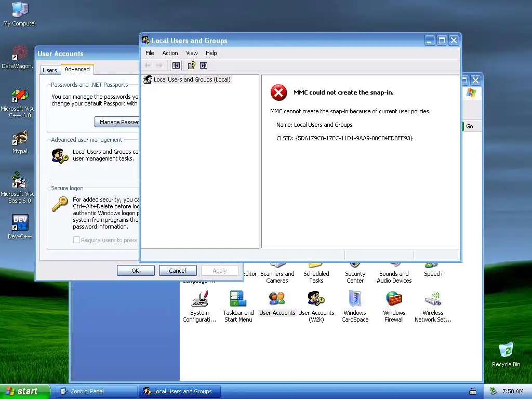532x399 pixels.
Task: Click the CLSID text line
Action: click(344, 138)
